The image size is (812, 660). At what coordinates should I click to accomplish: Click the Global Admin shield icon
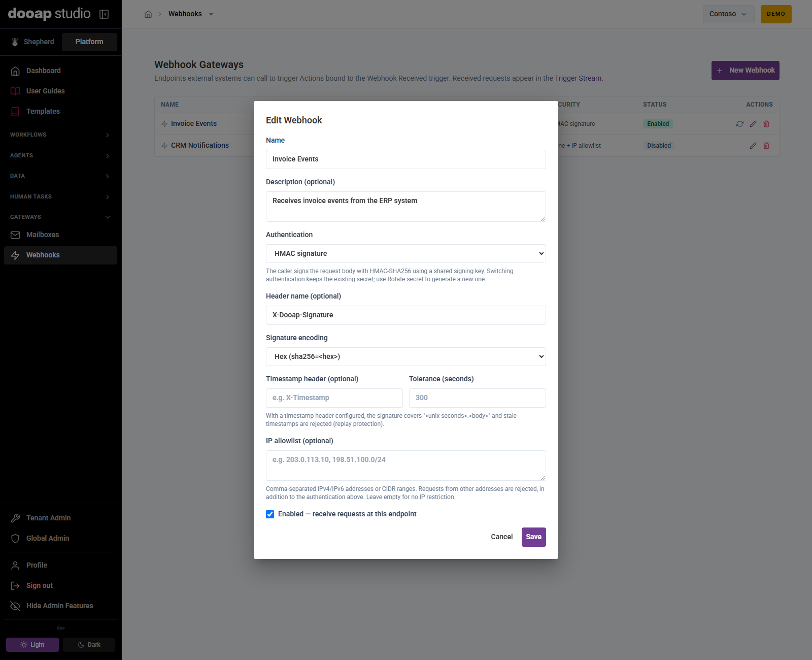[15, 539]
